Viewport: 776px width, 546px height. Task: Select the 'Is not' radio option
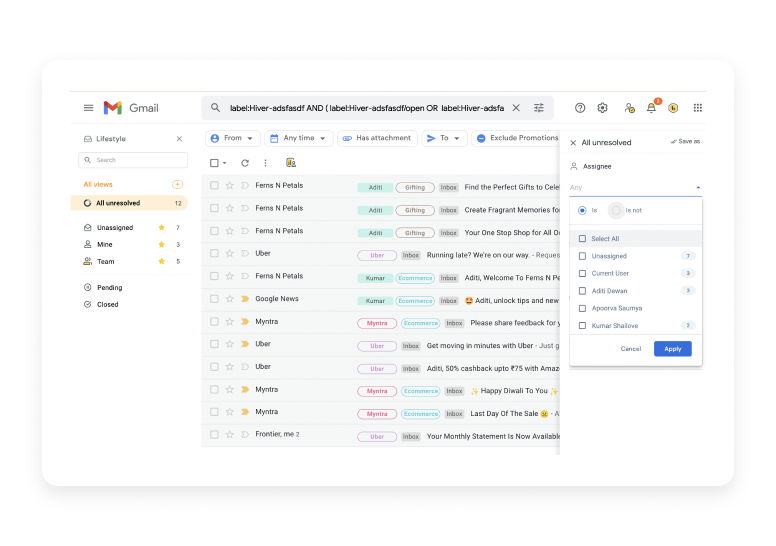pyautogui.click(x=616, y=211)
